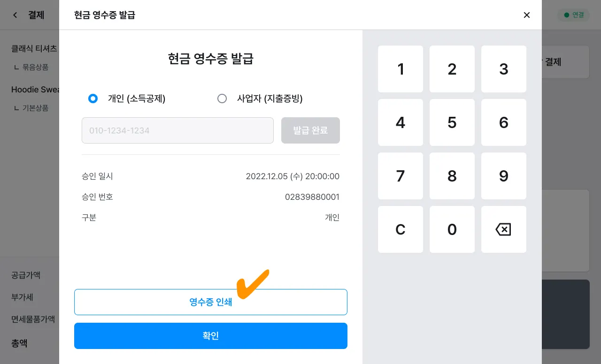The image size is (601, 364).
Task: Select 개인 (소득공제) radio option
Action: click(x=93, y=99)
